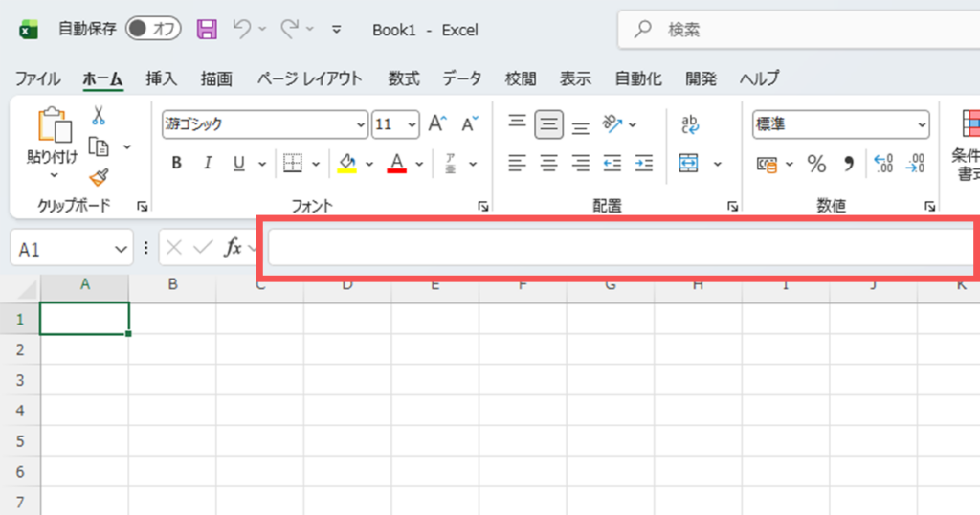Open the 配置 dialog launcher
This screenshot has height=515, width=980.
(x=732, y=206)
